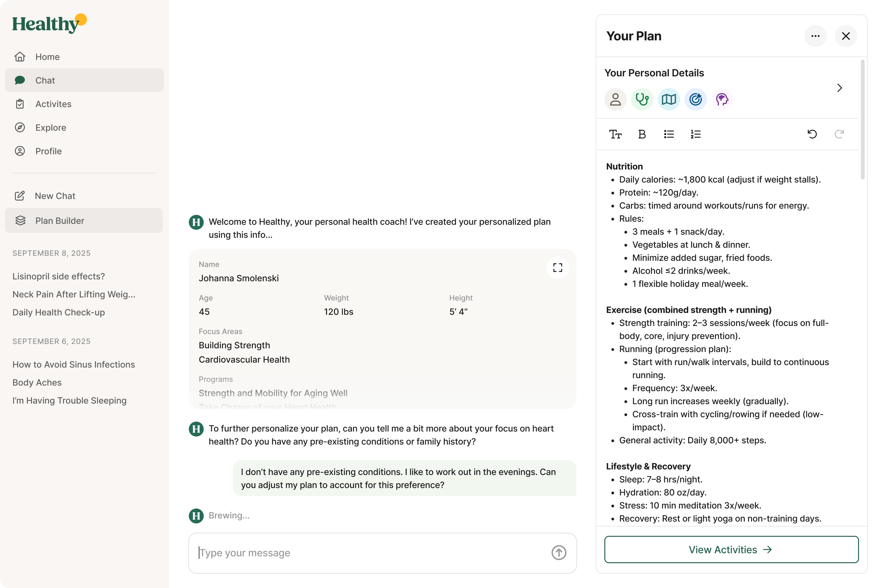Click 'Sleep: 7–8 hrs/night.' line

[x=661, y=479]
